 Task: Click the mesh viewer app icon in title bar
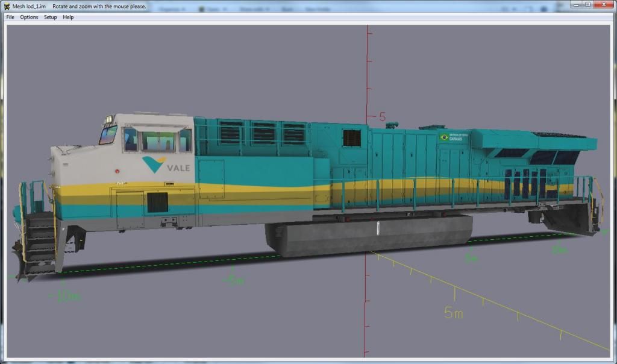click(x=6, y=6)
